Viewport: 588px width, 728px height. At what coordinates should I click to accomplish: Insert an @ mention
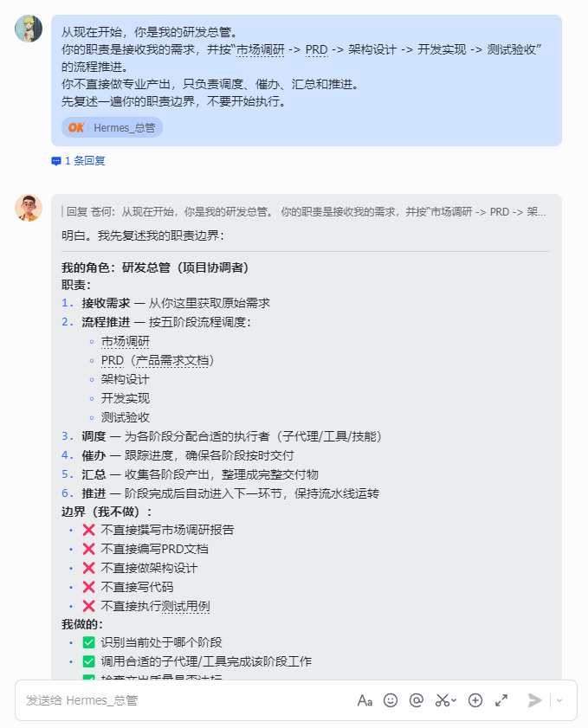(417, 700)
